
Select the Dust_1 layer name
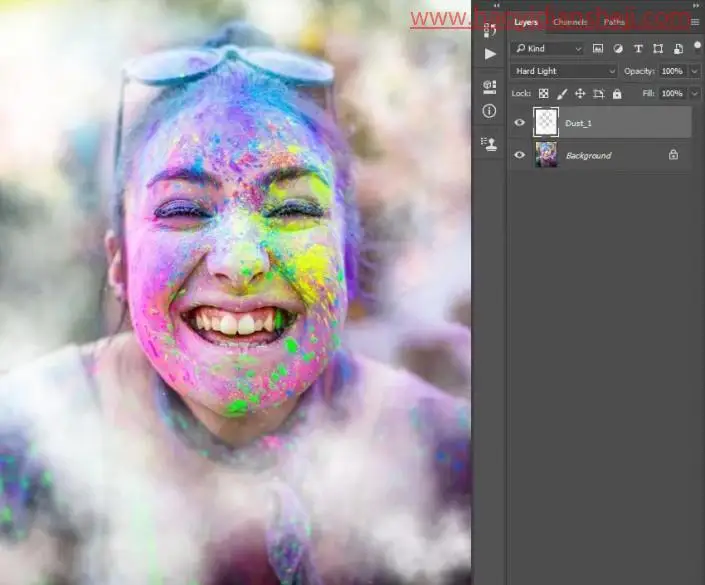tap(578, 123)
